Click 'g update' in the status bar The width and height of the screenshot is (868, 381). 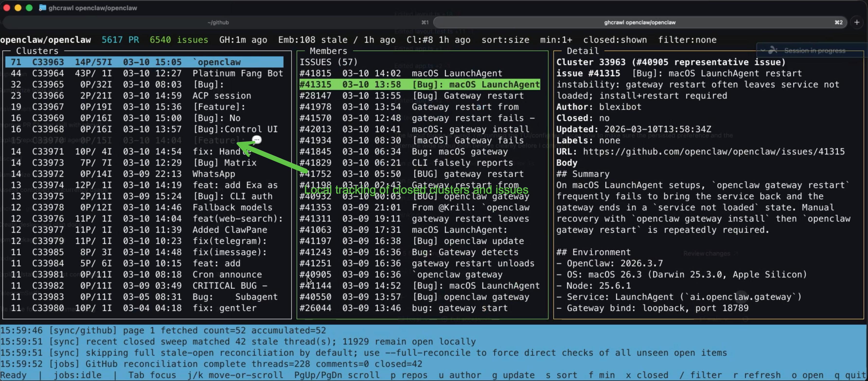point(514,375)
